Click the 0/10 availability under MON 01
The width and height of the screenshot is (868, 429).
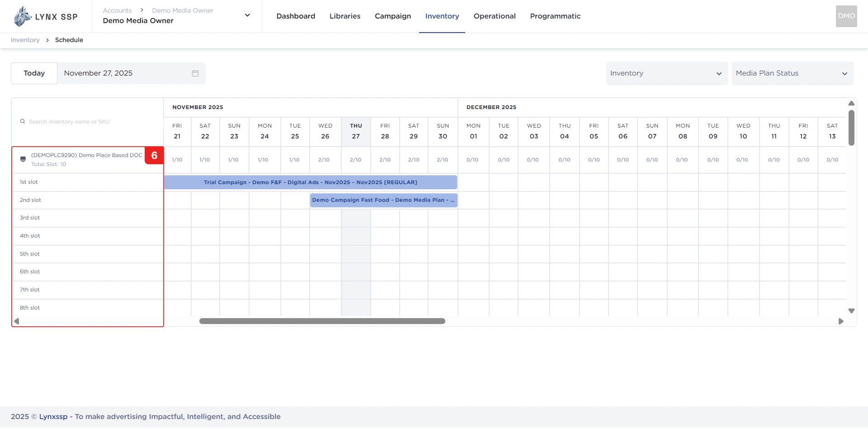pyautogui.click(x=472, y=160)
